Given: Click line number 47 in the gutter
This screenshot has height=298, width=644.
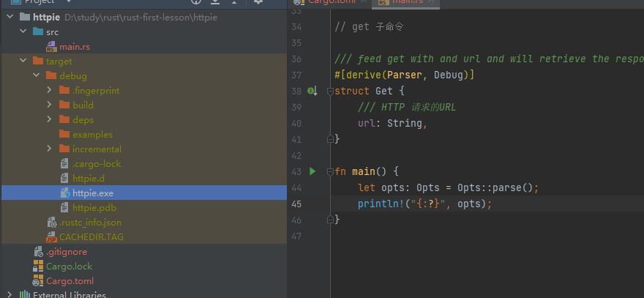Looking at the screenshot, I should pos(296,236).
